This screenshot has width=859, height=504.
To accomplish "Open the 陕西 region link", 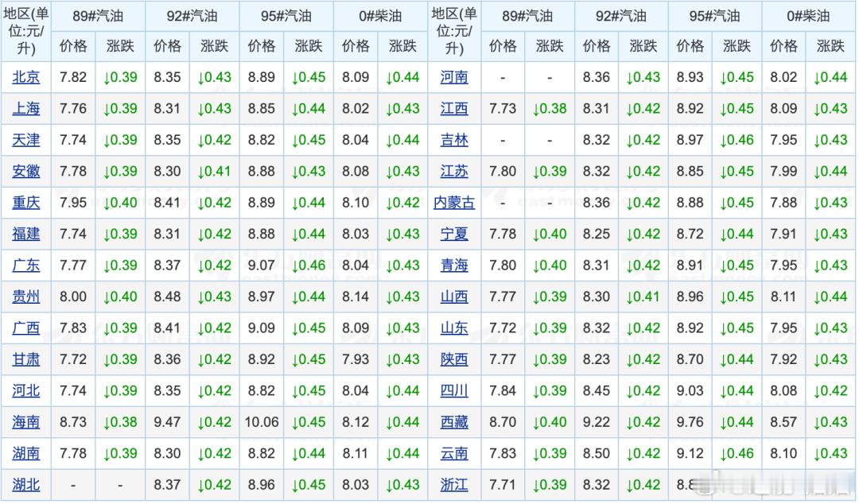I will (x=454, y=359).
